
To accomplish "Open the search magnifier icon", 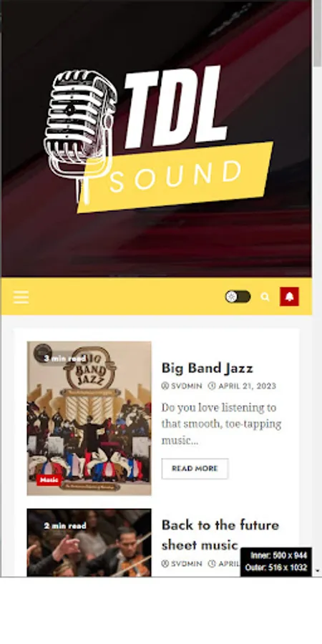I will tap(265, 296).
